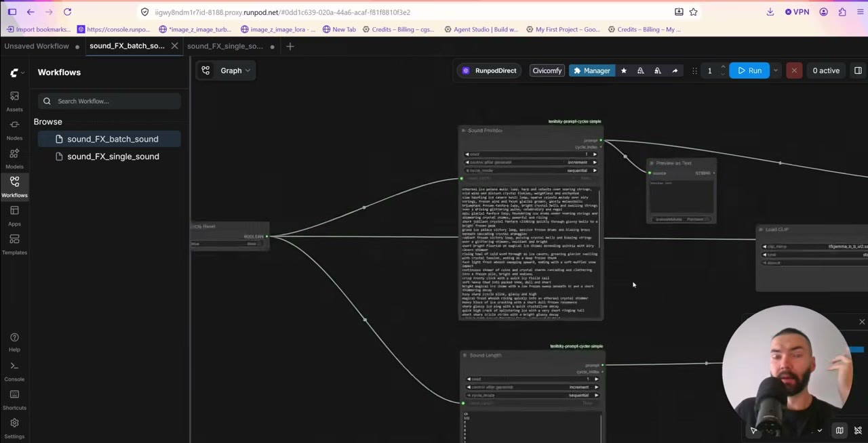This screenshot has width=868, height=443.
Task: Decrease the seed on the Sound Prompts node
Action: [x=467, y=154]
